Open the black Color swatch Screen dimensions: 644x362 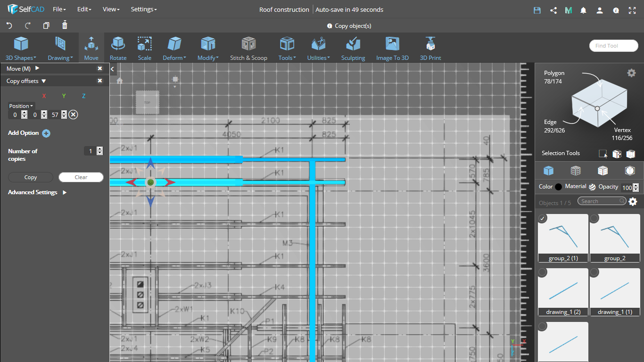tap(559, 187)
